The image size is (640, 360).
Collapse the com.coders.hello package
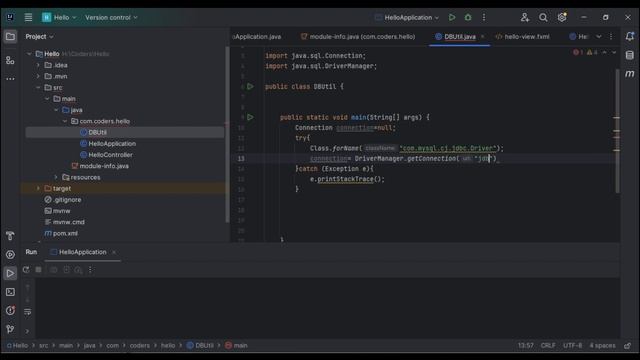click(x=65, y=121)
